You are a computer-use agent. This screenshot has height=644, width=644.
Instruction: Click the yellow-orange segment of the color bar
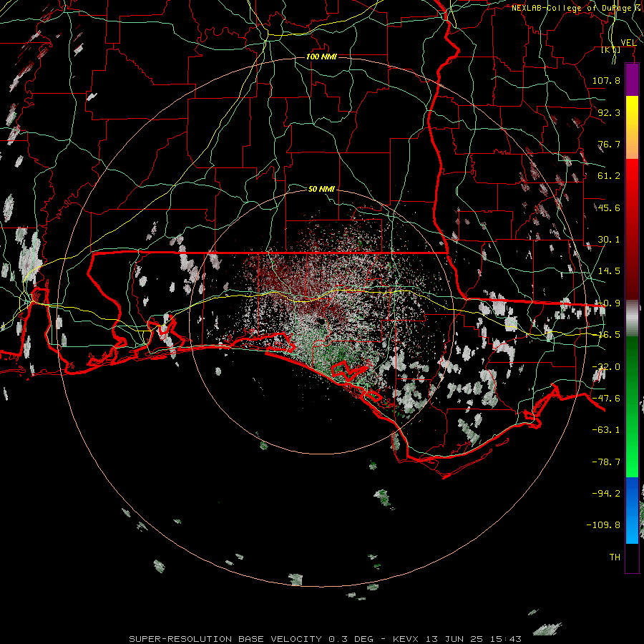pos(632,127)
